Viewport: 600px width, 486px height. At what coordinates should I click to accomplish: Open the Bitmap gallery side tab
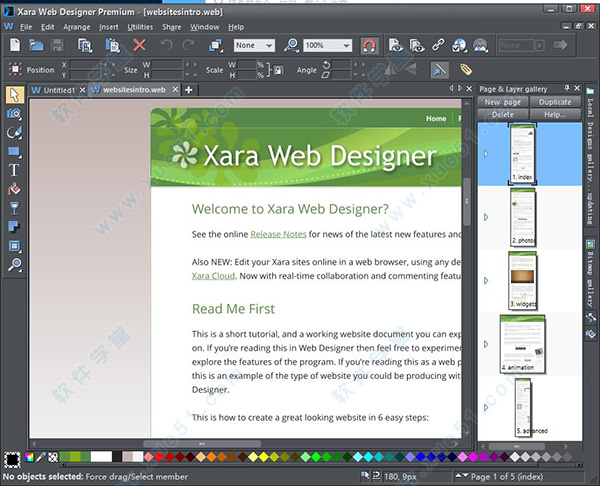point(590,273)
